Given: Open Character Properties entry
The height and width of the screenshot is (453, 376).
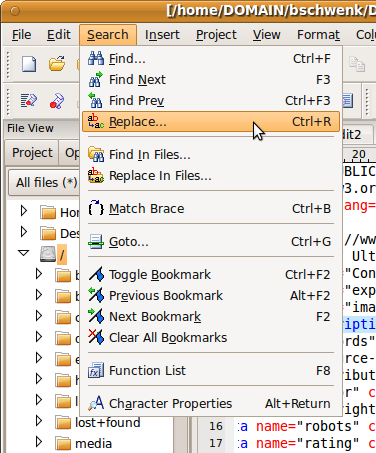Looking at the screenshot, I should pos(211,404).
